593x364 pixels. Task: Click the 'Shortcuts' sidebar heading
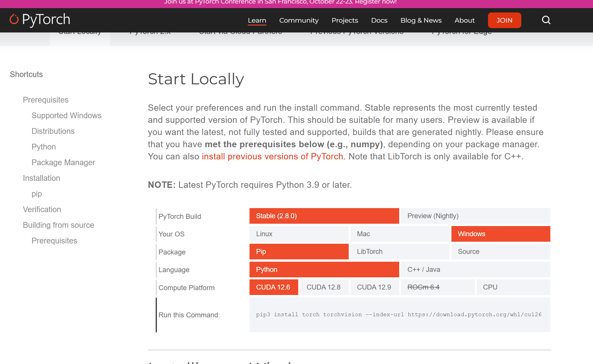[26, 74]
